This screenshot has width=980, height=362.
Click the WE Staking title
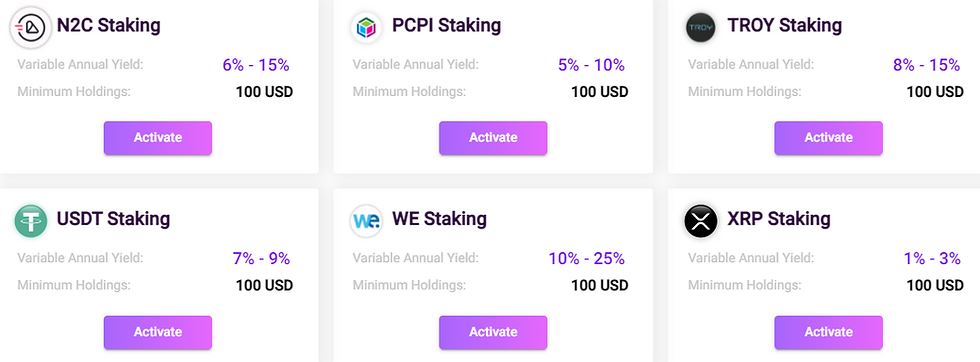pyautogui.click(x=439, y=219)
